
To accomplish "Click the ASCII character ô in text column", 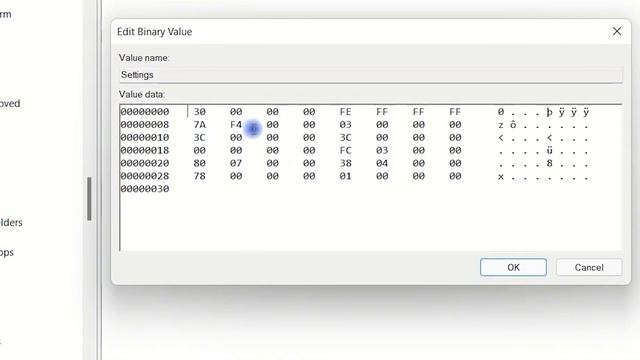I will click(513, 125).
